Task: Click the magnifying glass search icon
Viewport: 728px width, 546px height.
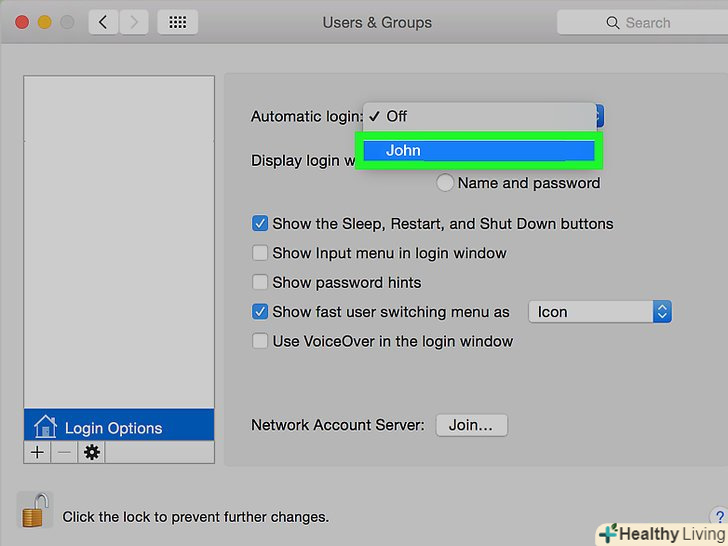Action: click(612, 23)
